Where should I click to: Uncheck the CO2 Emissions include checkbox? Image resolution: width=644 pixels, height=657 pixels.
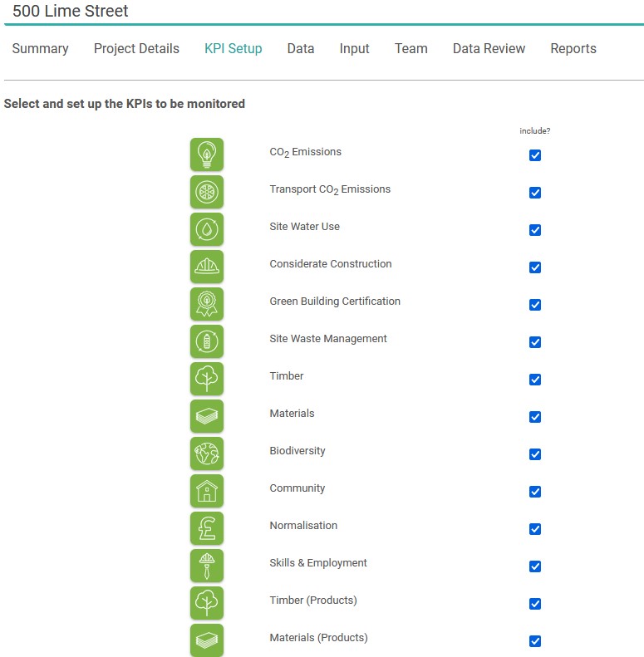tap(535, 155)
